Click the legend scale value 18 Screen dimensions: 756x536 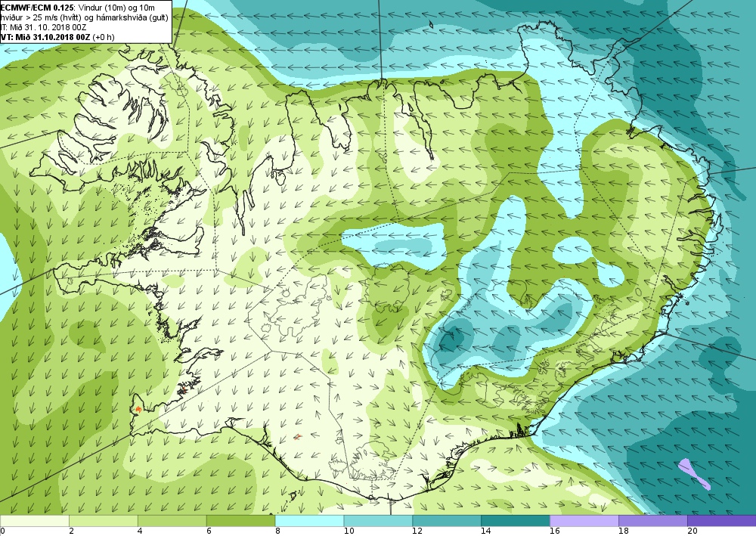pos(624,531)
